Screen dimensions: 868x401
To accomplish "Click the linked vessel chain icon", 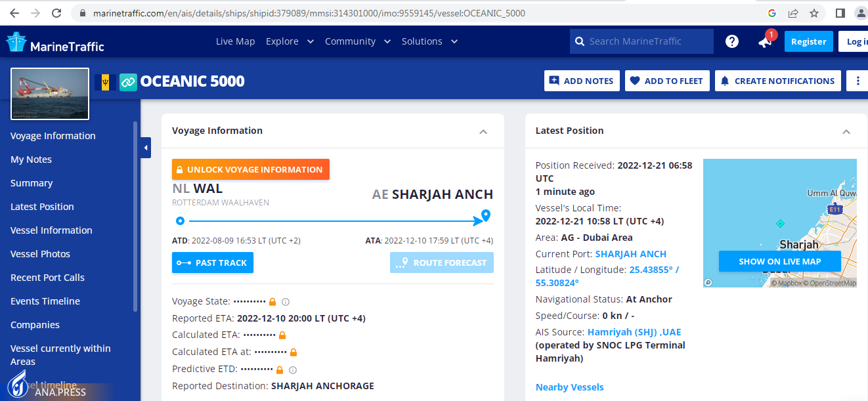I will [128, 81].
